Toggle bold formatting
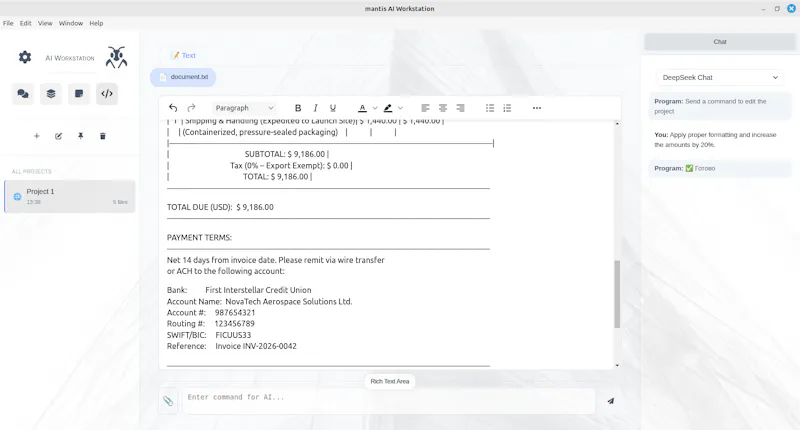The width and height of the screenshot is (800, 430). (x=298, y=108)
